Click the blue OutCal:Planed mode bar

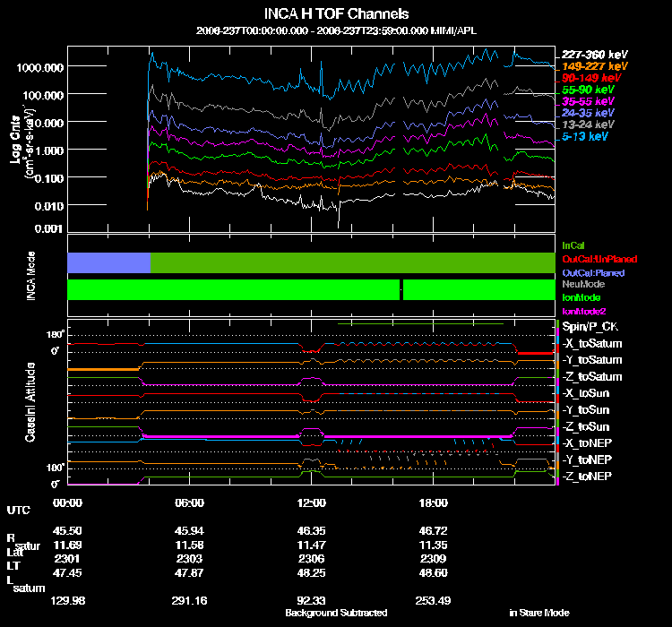108,262
